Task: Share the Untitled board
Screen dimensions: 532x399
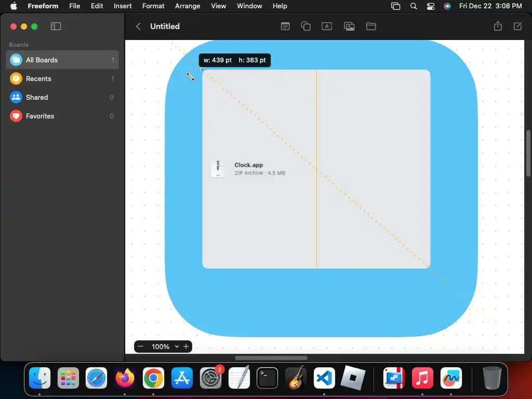Action: (497, 26)
